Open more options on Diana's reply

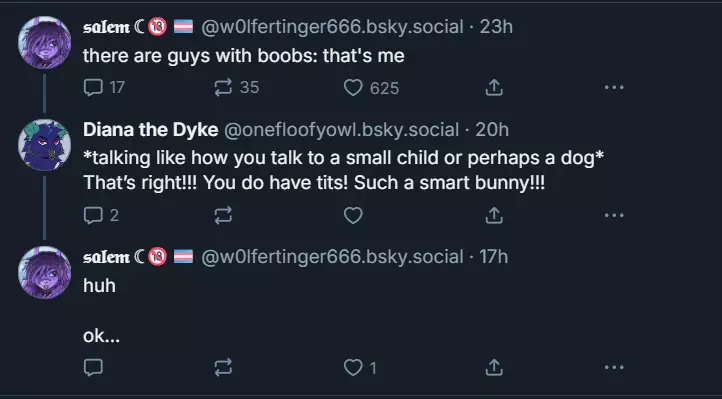click(614, 215)
